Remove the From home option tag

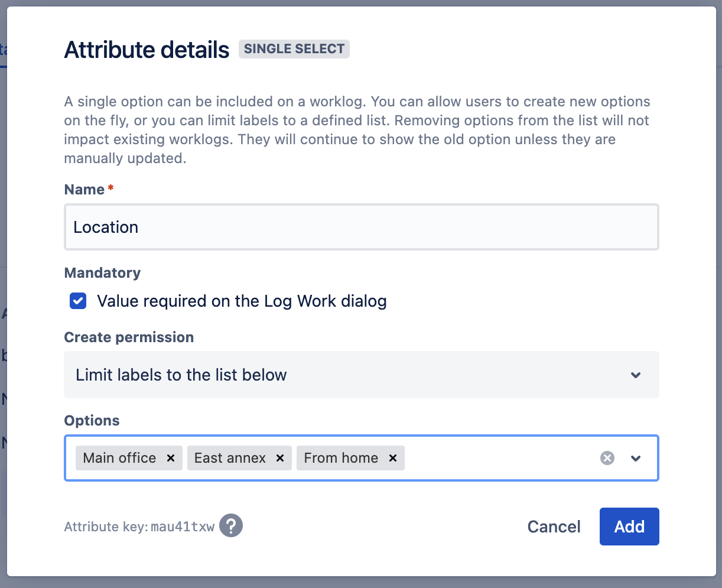point(393,459)
